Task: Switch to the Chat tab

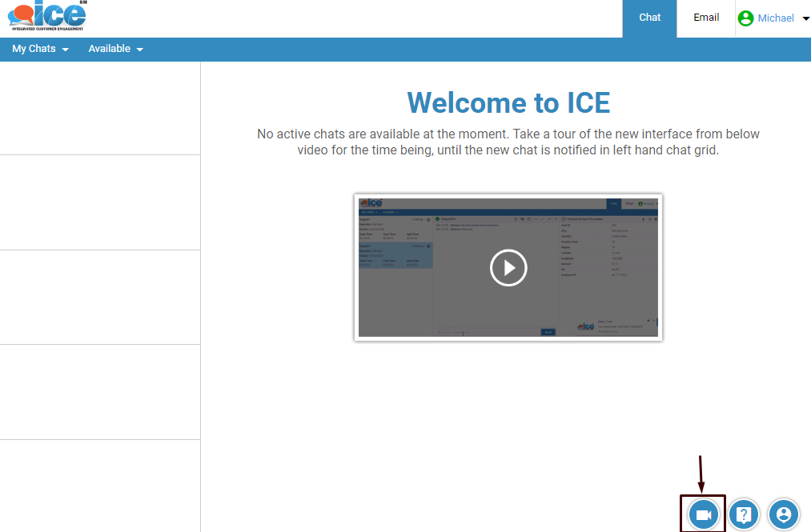Action: pos(649,18)
